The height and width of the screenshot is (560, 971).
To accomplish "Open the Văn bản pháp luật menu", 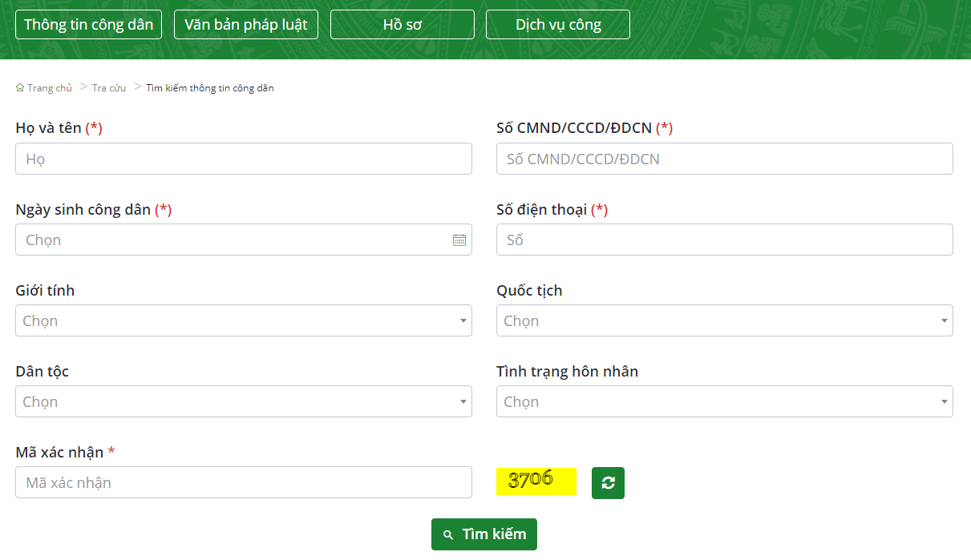I will pos(245,24).
